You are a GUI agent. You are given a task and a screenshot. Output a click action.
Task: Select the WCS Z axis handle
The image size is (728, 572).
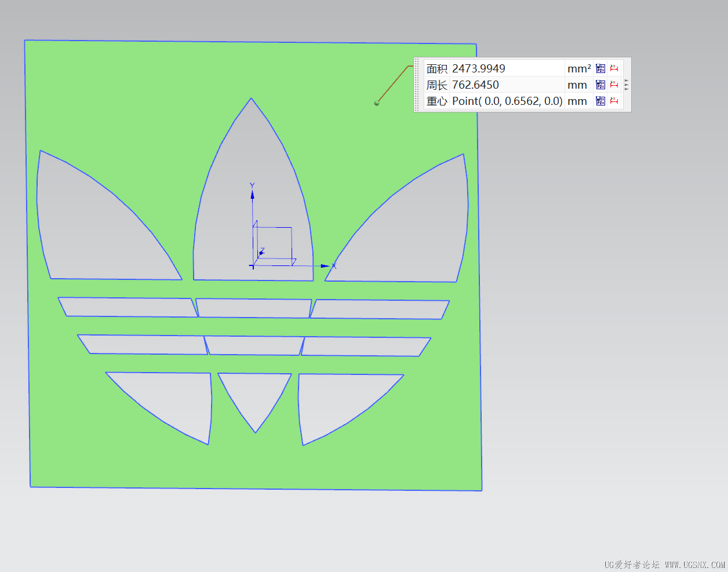[262, 253]
